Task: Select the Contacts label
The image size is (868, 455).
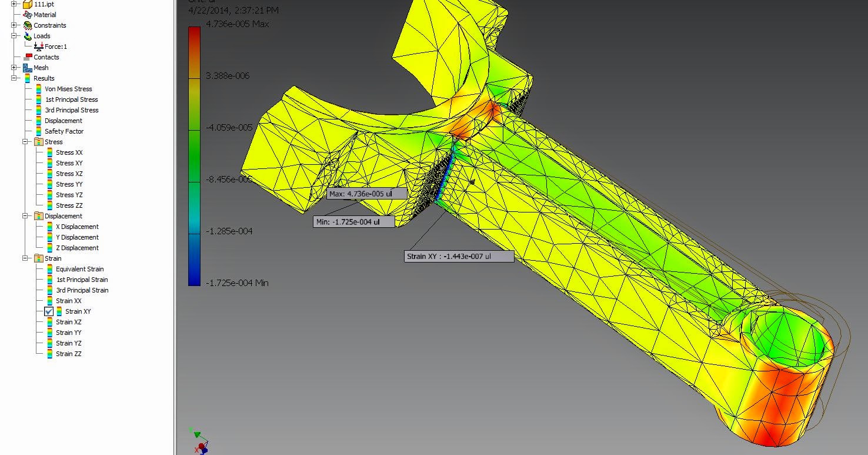Action: 46,57
